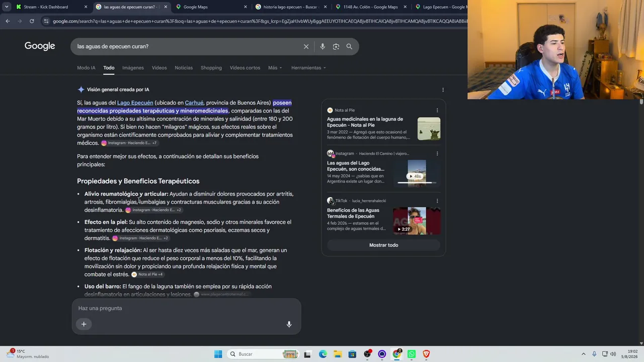Close the '1148 Av. Colón' Maps tab
Viewport: 644px width, 362px height.
(x=405, y=7)
